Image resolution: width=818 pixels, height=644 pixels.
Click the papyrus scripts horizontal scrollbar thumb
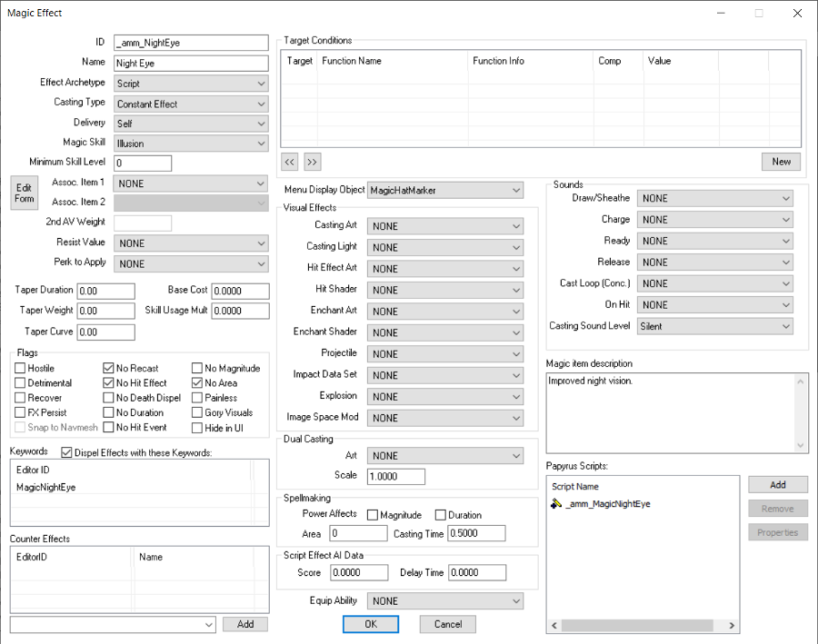pos(637,625)
